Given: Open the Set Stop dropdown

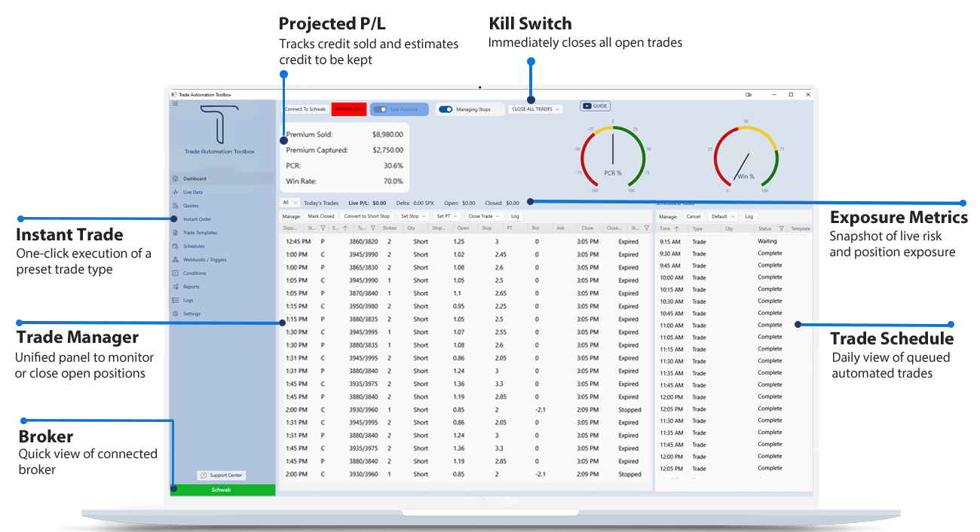Looking at the screenshot, I should click(413, 216).
